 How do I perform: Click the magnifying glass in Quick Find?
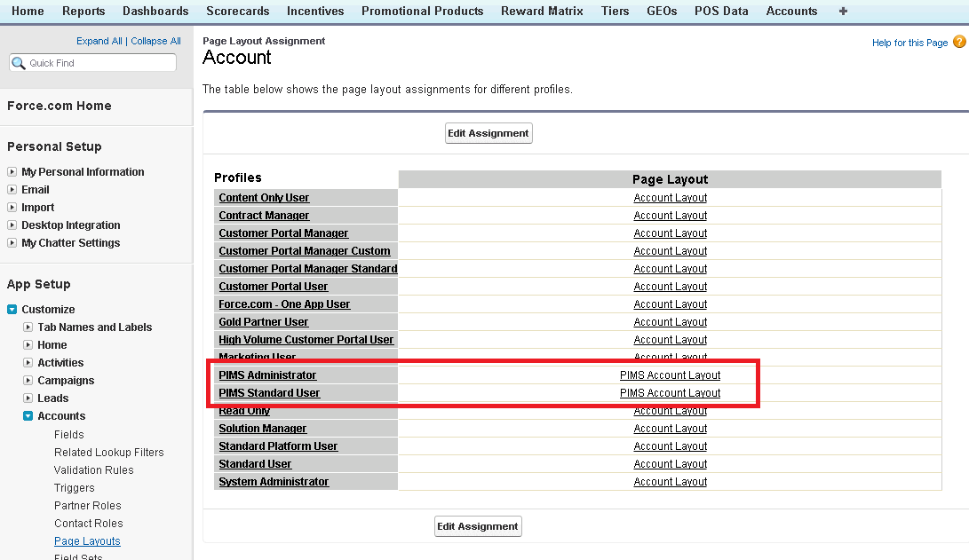click(x=19, y=63)
